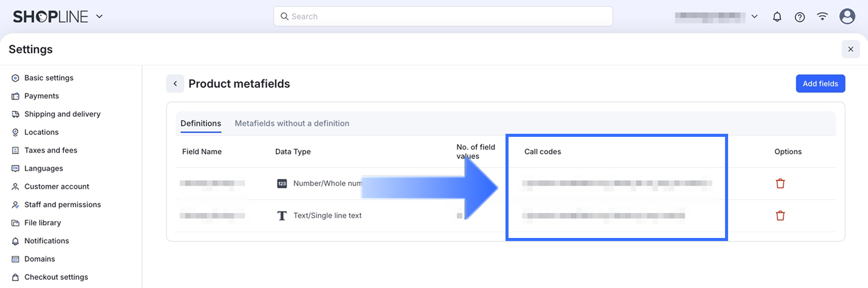The width and height of the screenshot is (868, 288).
Task: Switch to Definitions tab
Action: [x=201, y=124]
